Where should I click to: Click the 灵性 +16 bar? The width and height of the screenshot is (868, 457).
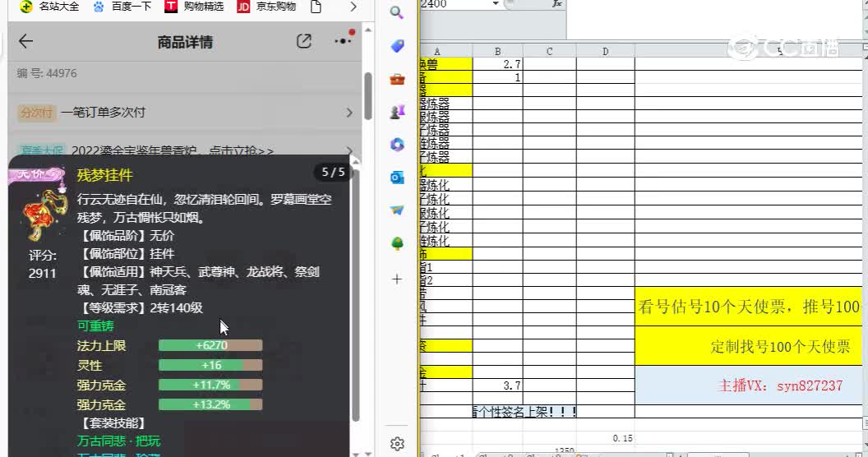210,365
